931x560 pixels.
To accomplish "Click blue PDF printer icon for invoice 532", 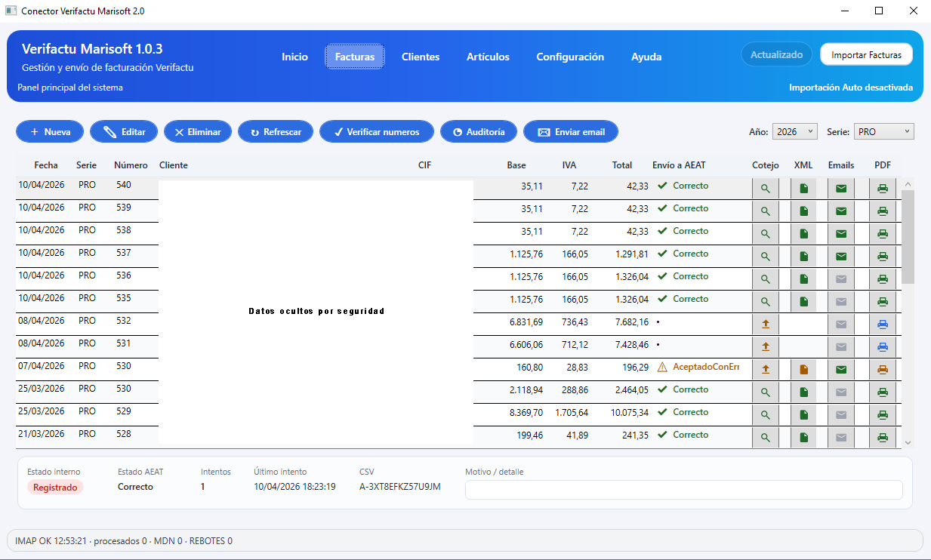I will click(883, 325).
